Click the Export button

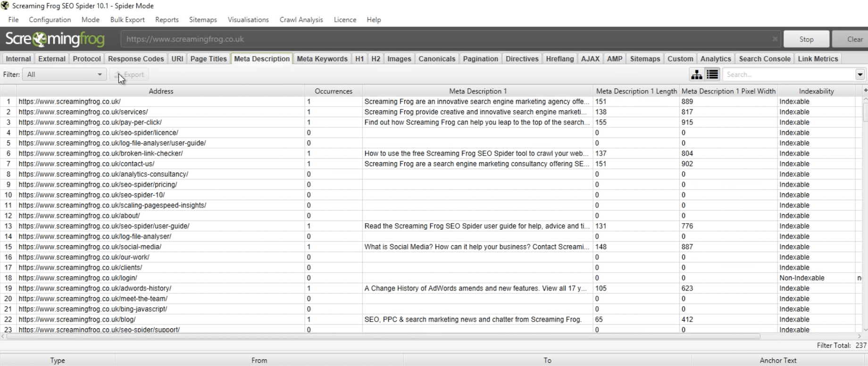(129, 75)
